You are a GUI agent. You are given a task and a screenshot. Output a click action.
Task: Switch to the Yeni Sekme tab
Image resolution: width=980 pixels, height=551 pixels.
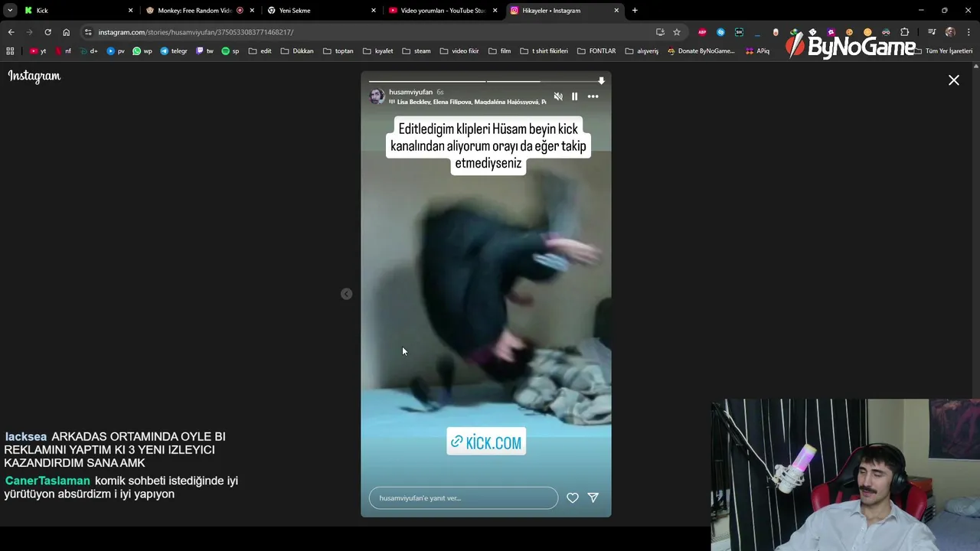(322, 11)
